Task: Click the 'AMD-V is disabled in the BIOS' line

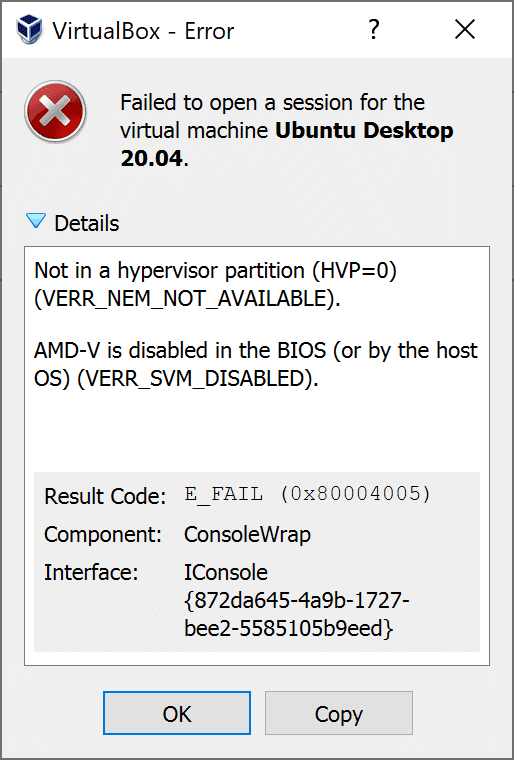Action: coord(256,351)
